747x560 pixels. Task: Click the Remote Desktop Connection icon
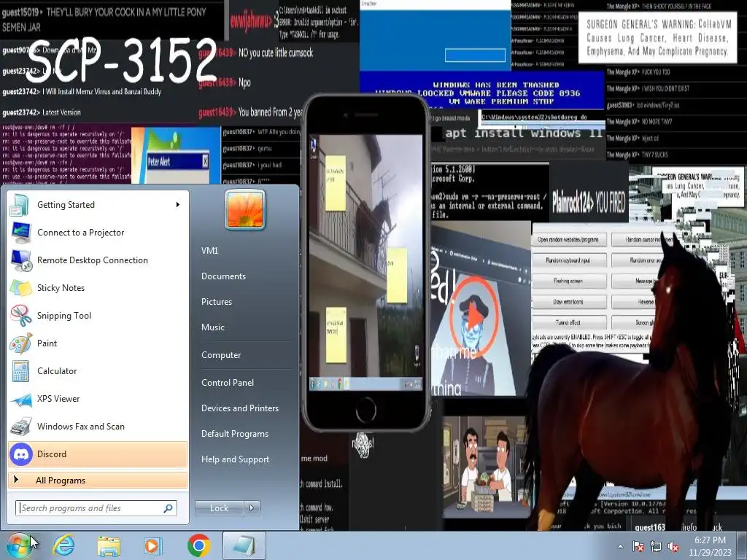point(20,260)
